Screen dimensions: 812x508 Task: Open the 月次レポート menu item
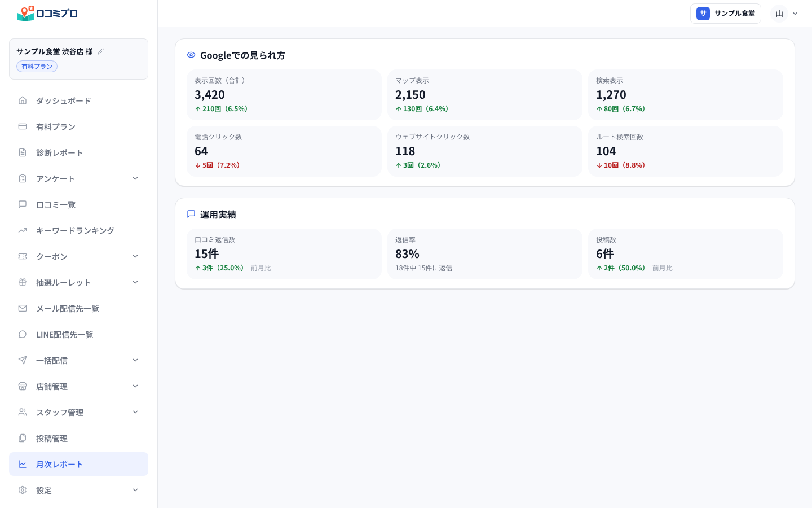point(78,464)
